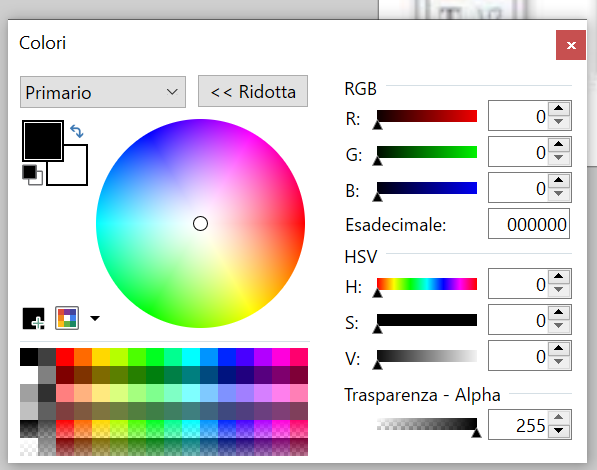Add color to palette icon
Screen dimensions: 597x470
[x=34, y=318]
